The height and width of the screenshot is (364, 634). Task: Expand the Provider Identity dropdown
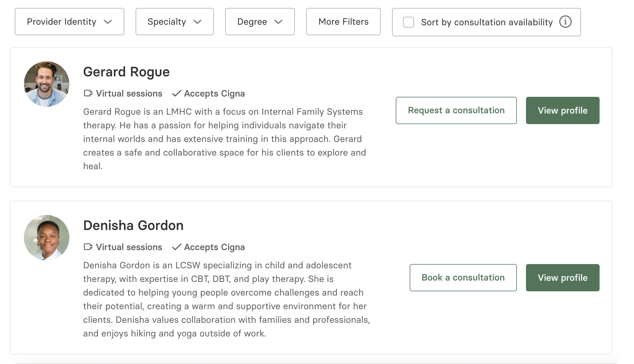pyautogui.click(x=69, y=22)
